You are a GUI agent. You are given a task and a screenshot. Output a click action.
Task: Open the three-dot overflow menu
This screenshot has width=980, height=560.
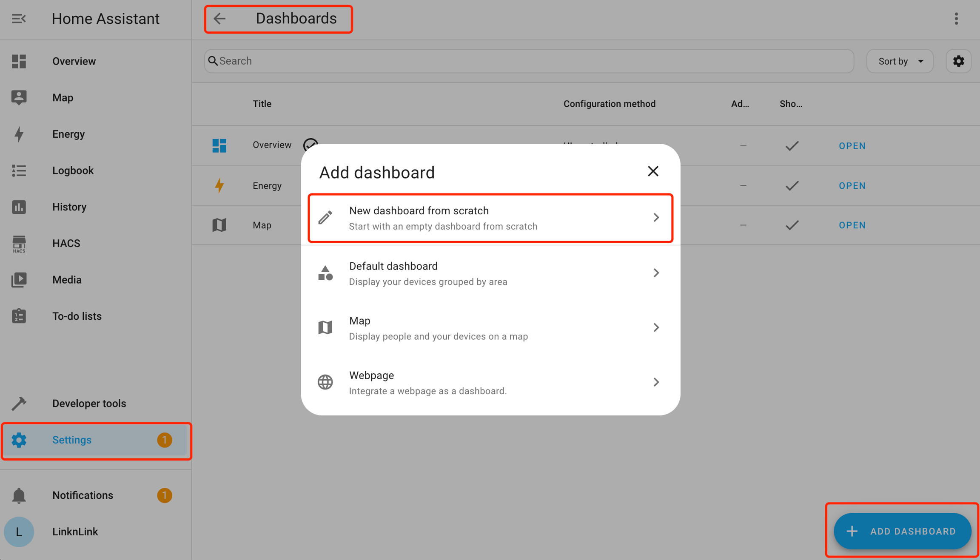tap(956, 19)
